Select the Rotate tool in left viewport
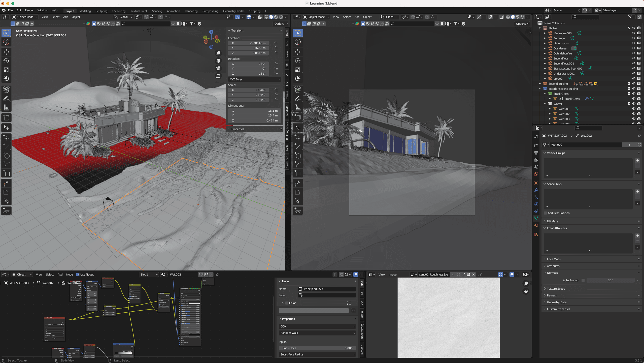The height and width of the screenshot is (363, 644). 6,61
